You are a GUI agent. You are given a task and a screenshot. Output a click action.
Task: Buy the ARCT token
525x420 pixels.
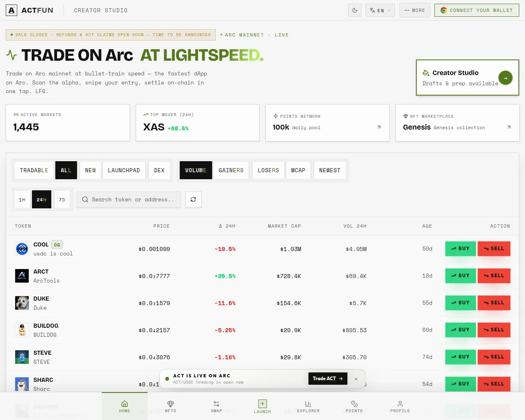click(x=461, y=276)
